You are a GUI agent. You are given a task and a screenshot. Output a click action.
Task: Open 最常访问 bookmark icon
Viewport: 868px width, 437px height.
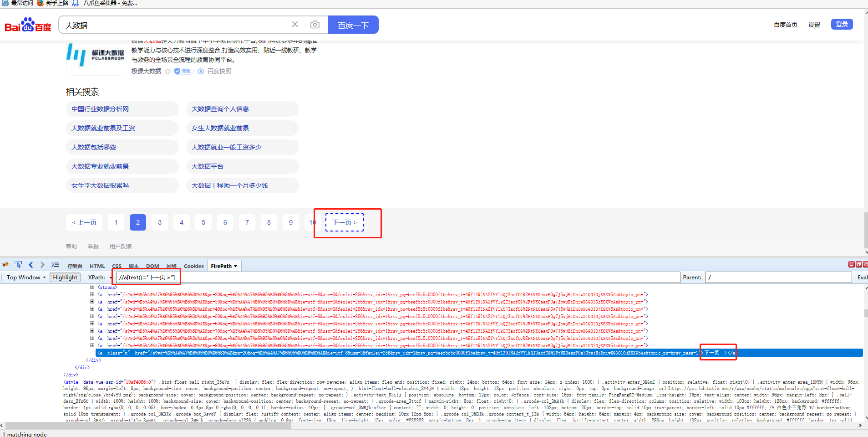point(5,3)
